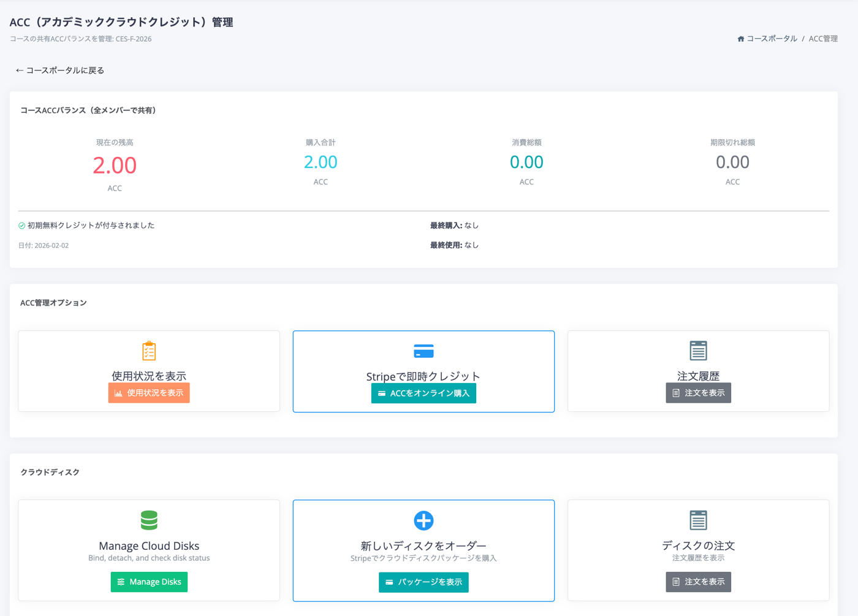The image size is (858, 616).
Task: Click the 注文履歴 card heading
Action: pos(698,376)
